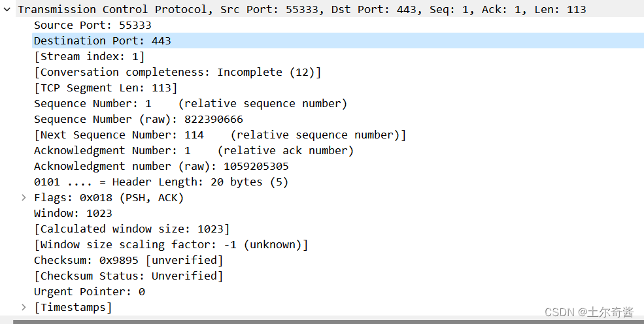Image resolution: width=644 pixels, height=324 pixels.
Task: Select the Header Length: 20 bytes row
Action: tap(161, 182)
